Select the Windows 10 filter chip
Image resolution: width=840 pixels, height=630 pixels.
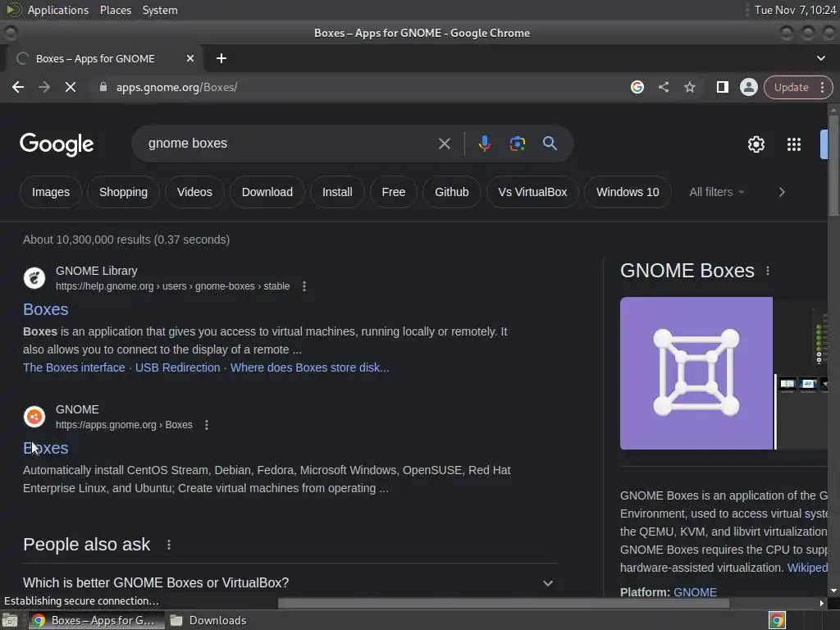click(628, 192)
